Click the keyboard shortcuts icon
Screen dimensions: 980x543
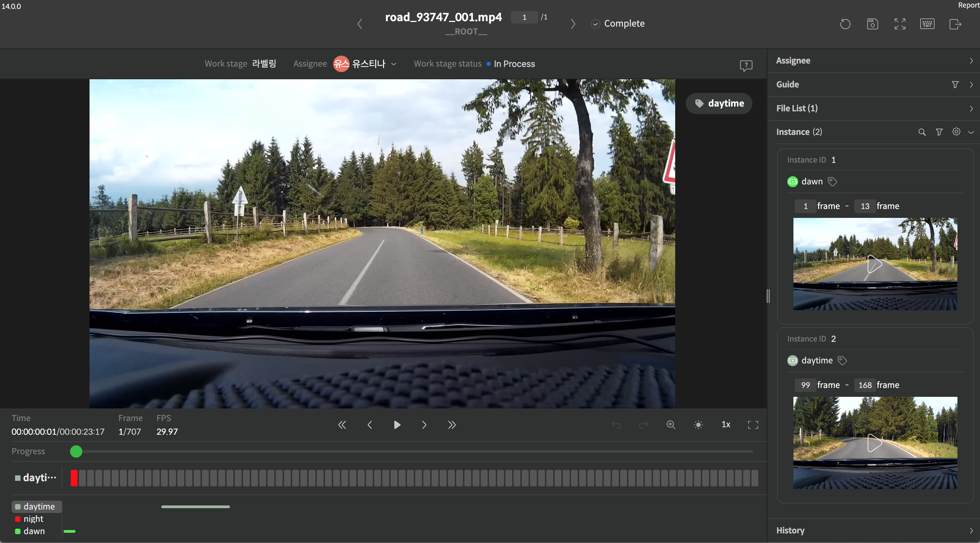pyautogui.click(x=928, y=24)
